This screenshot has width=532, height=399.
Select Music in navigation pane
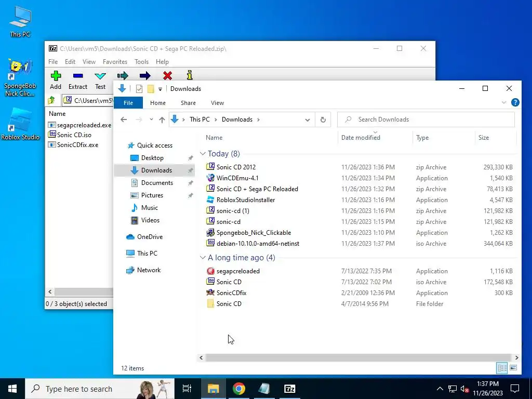point(149,208)
